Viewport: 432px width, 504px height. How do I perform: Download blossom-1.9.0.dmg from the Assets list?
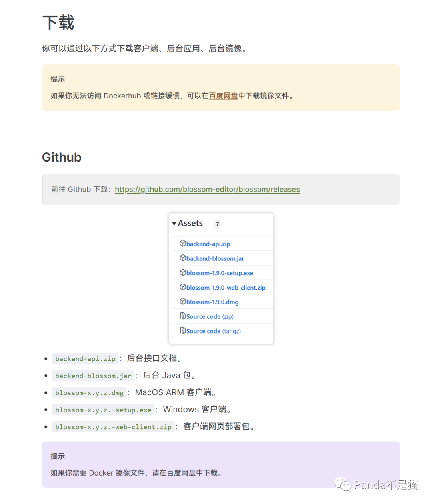pyautogui.click(x=212, y=302)
